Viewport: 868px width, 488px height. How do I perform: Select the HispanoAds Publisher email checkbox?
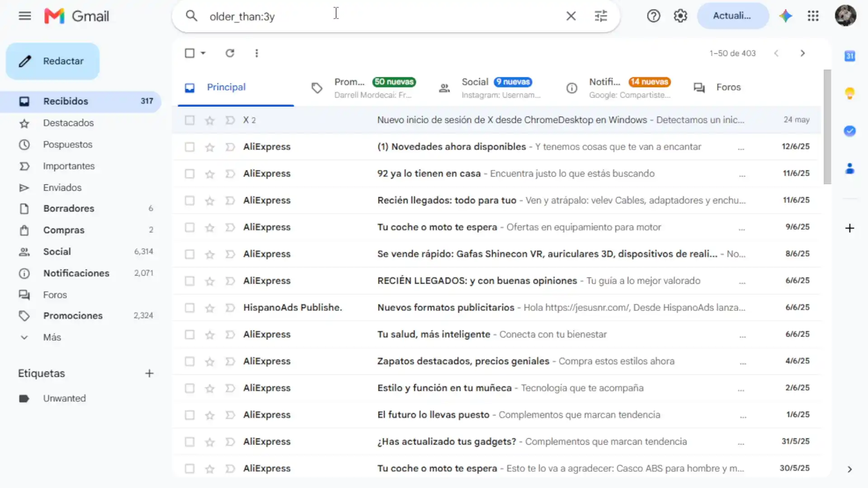(189, 308)
